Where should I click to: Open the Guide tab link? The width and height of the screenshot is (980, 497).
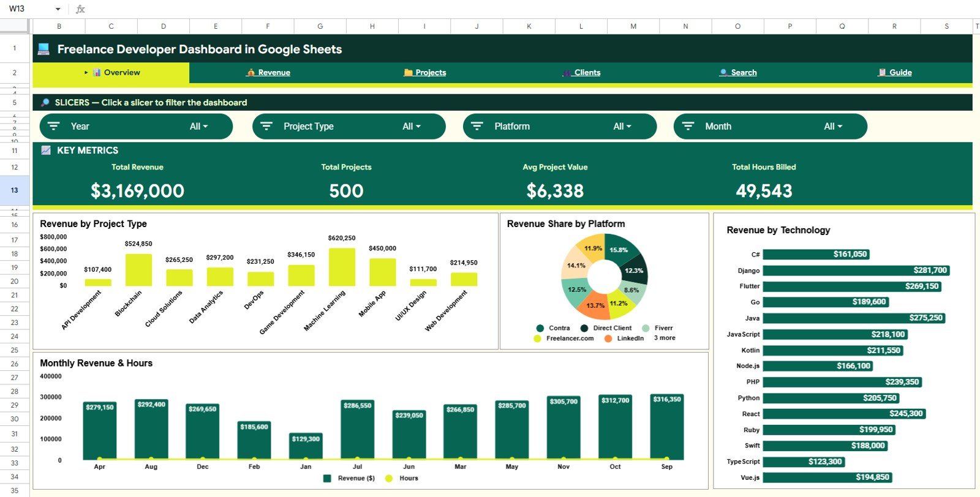(900, 72)
